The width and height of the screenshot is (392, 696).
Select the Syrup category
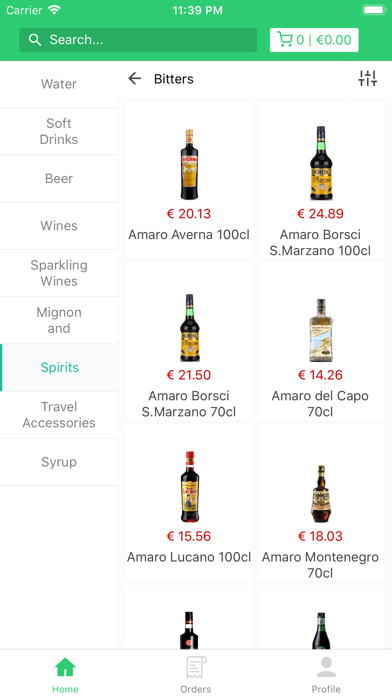tap(59, 462)
